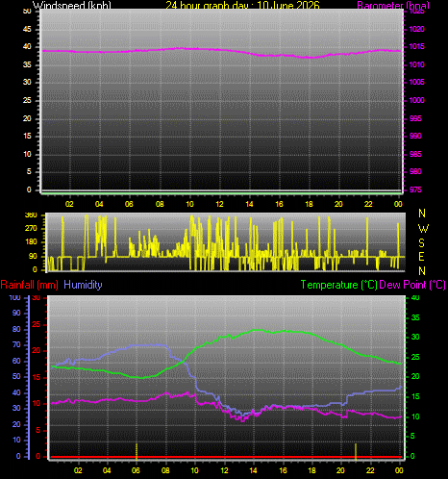Image resolution: width=448 pixels, height=479 pixels.
Task: Select the 'Humidity' legend label
Action: (83, 285)
